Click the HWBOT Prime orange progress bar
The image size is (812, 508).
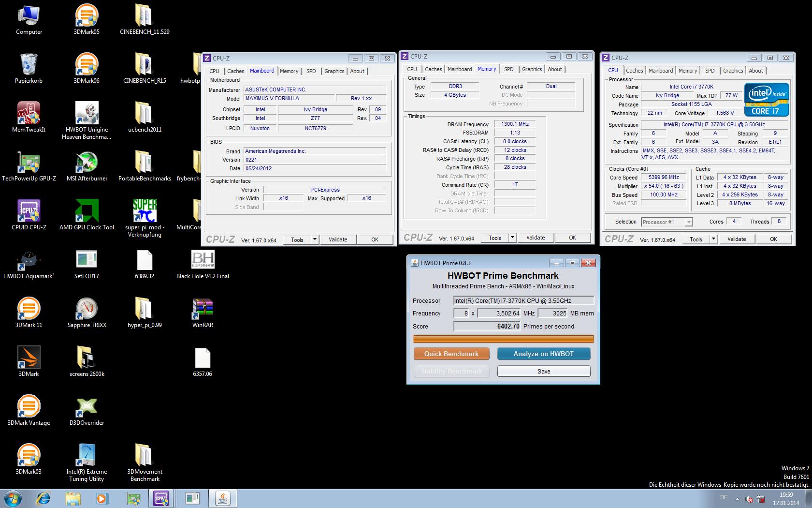[503, 339]
